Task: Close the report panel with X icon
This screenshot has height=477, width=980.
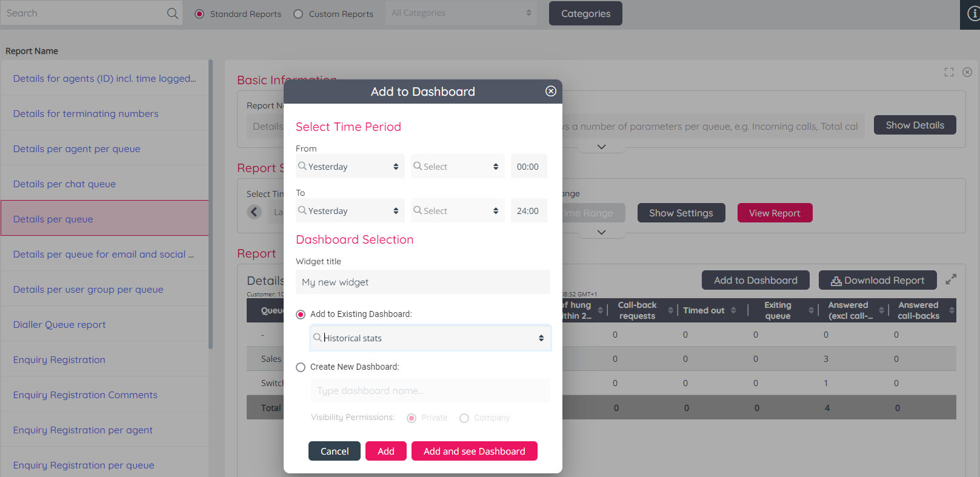Action: (x=967, y=72)
